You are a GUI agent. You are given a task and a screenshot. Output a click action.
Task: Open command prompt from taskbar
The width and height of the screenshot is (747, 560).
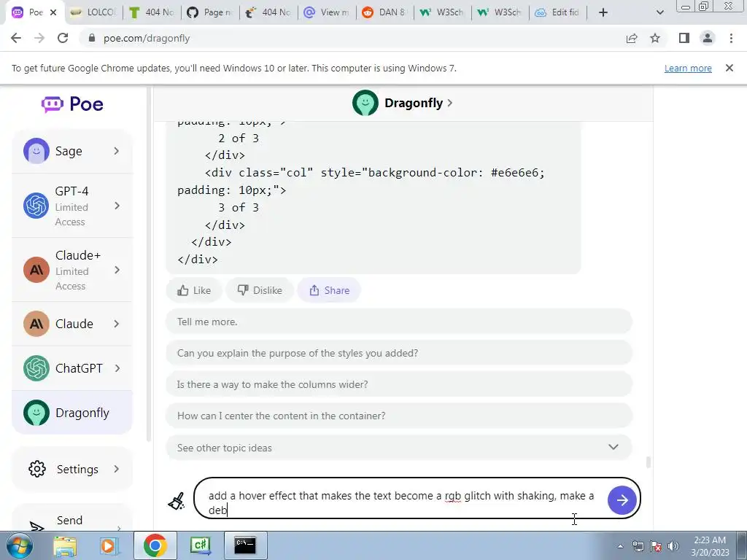(245, 545)
